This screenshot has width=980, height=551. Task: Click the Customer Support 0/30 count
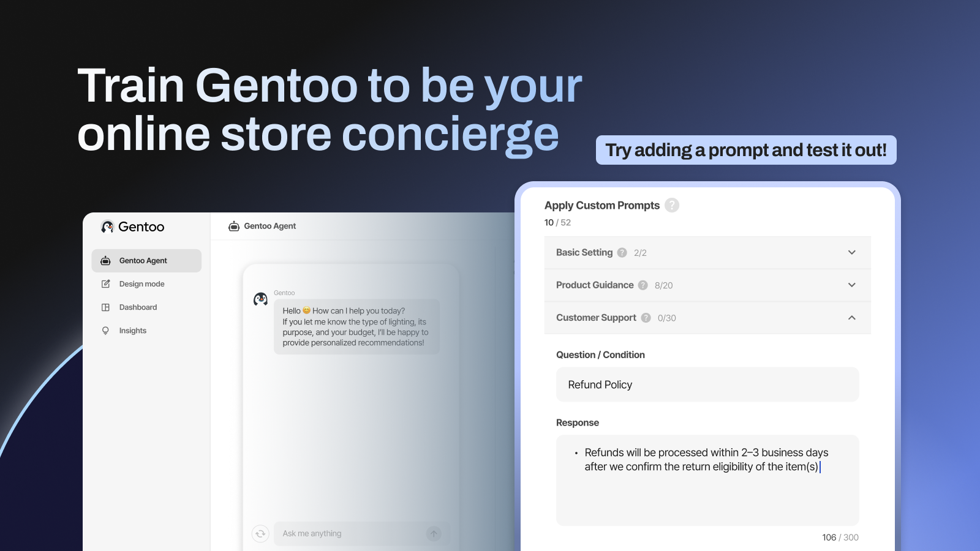[667, 318]
